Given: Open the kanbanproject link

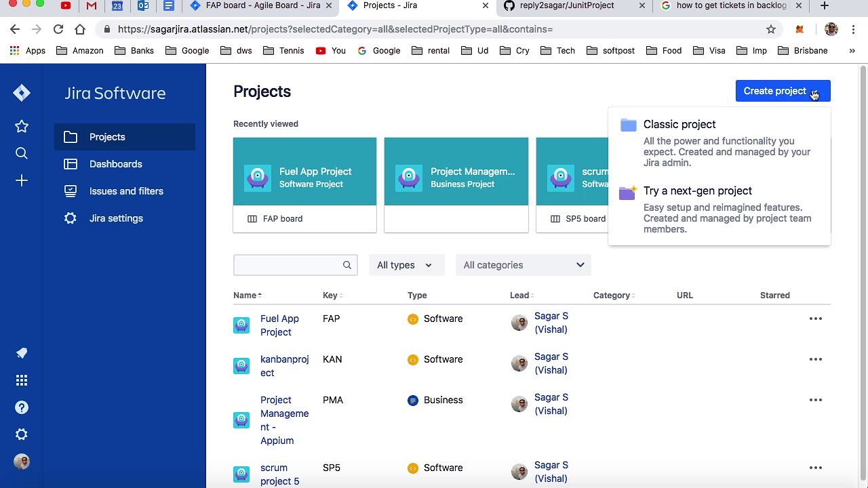Looking at the screenshot, I should (284, 366).
